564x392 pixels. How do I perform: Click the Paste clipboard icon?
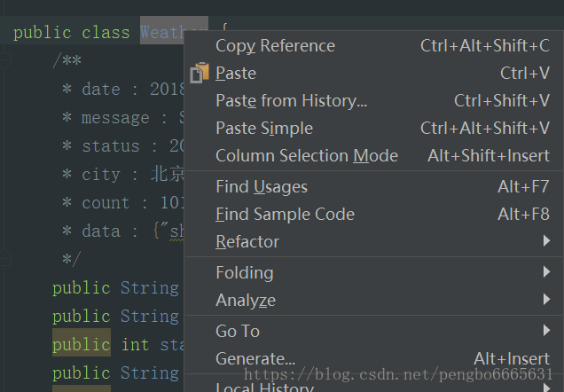tap(200, 73)
